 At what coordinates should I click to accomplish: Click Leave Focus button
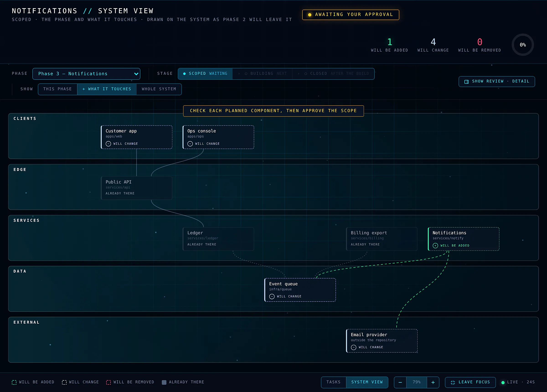click(x=470, y=382)
